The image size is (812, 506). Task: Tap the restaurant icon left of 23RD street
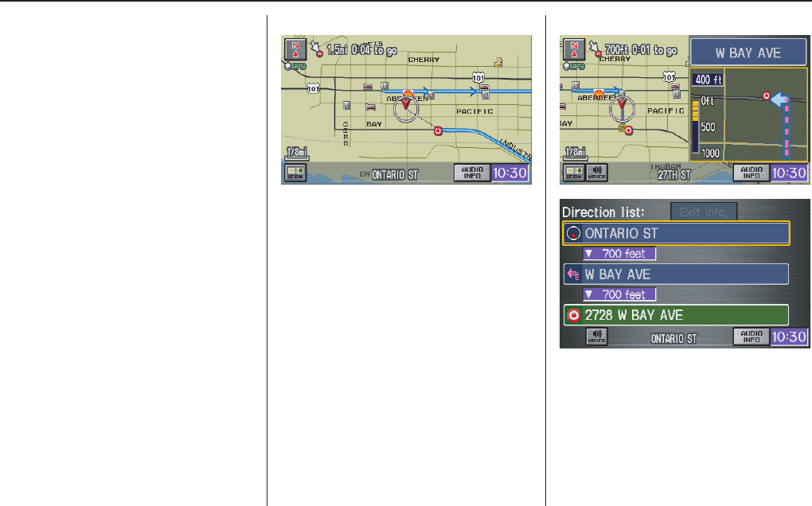(x=346, y=106)
